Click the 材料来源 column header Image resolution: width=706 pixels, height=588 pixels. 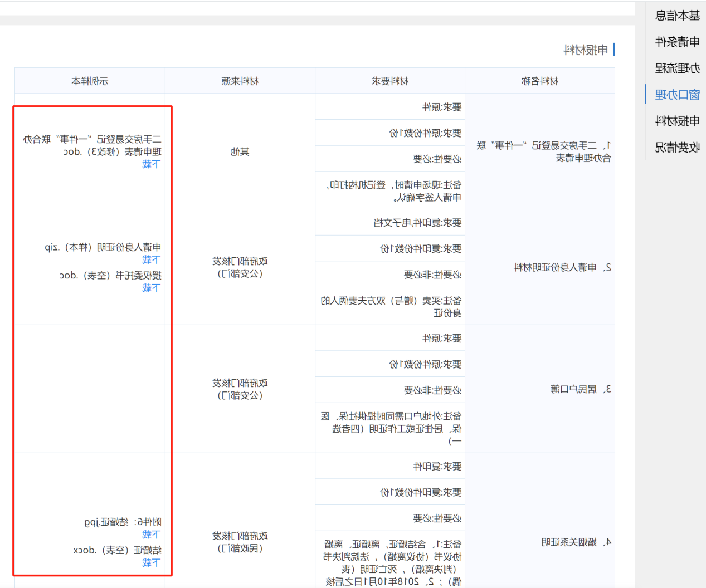(240, 81)
